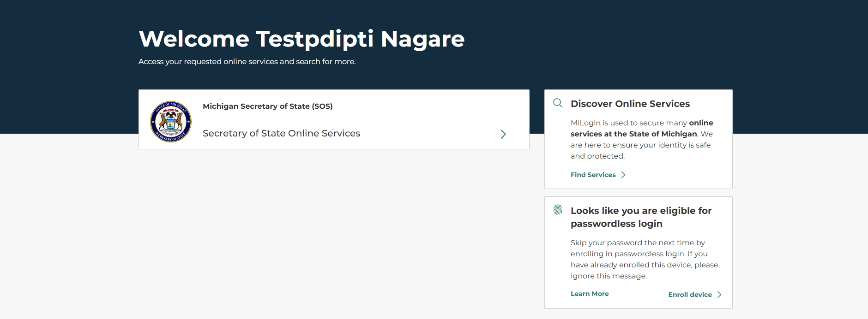
Task: Open the Learn More link
Action: click(x=590, y=294)
